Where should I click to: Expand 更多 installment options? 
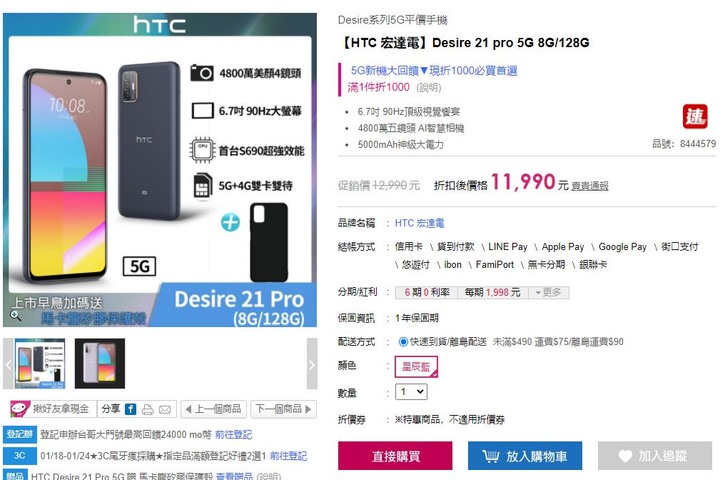tap(549, 293)
